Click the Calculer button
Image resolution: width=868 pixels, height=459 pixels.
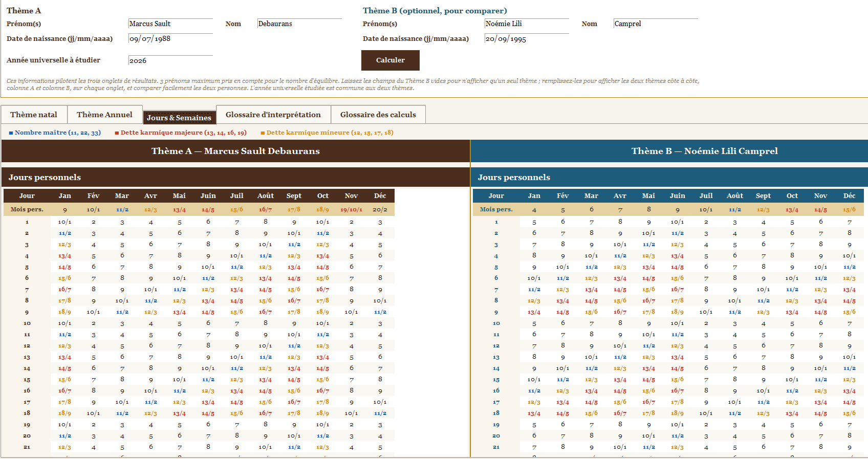pos(390,60)
